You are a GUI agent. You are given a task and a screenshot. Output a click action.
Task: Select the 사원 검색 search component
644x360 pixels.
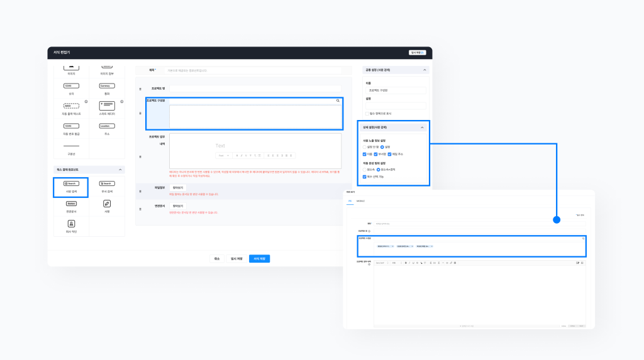point(70,187)
